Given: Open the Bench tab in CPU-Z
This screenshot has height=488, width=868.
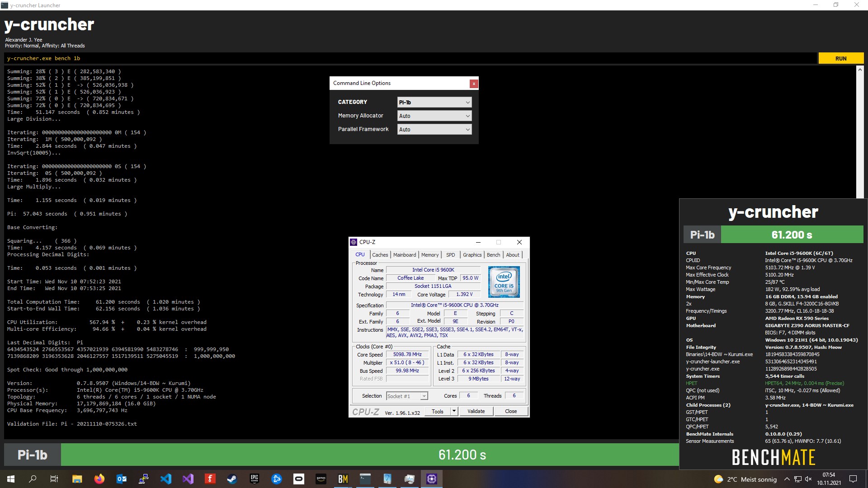Looking at the screenshot, I should pos(493,255).
